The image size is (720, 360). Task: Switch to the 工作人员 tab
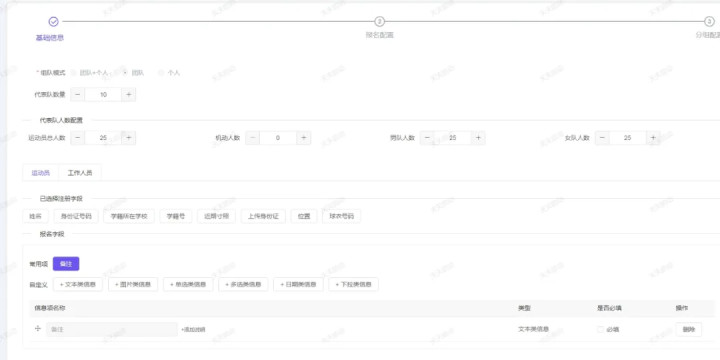[x=80, y=173]
